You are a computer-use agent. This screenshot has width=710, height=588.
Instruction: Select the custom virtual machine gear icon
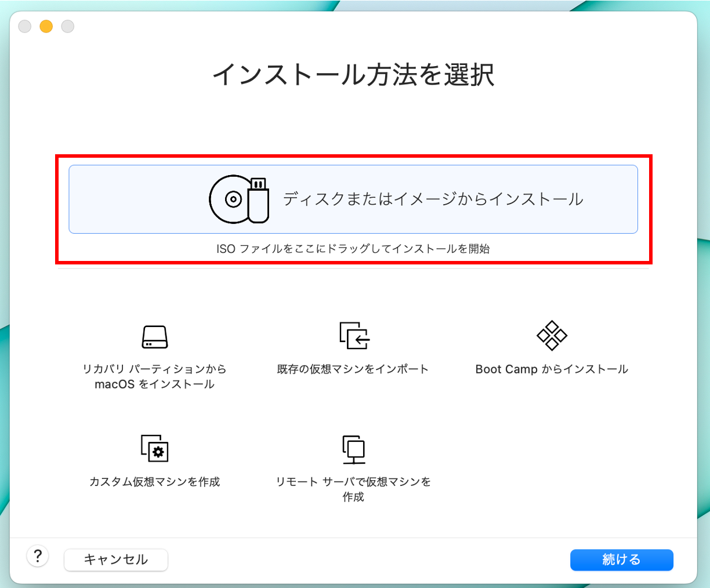coord(155,448)
